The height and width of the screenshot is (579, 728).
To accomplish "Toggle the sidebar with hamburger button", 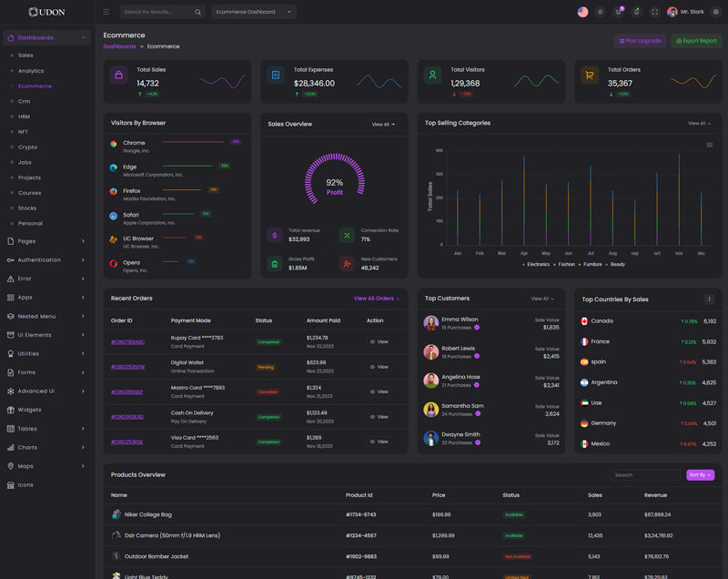I will point(106,12).
